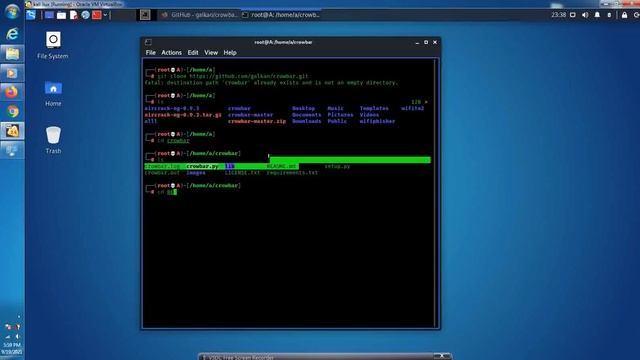This screenshot has width=640, height=360.
Task: Click the show desktop panel icon
Action: 49,15
